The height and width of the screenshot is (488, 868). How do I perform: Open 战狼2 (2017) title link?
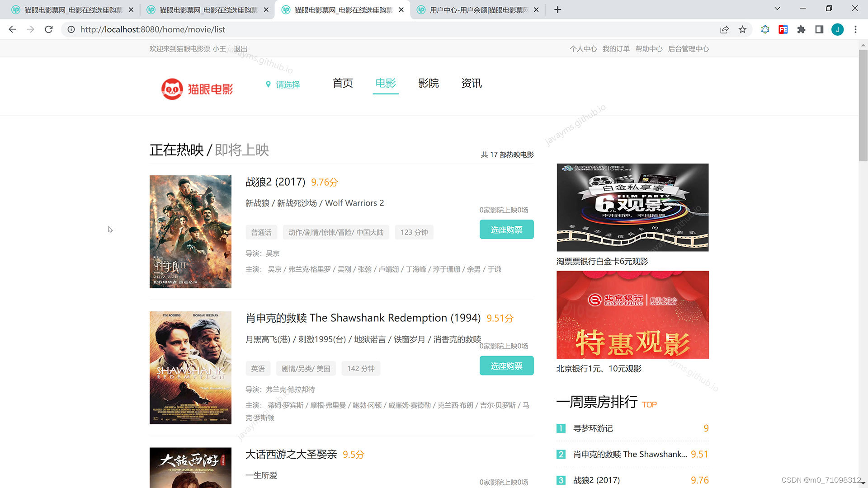tap(275, 182)
